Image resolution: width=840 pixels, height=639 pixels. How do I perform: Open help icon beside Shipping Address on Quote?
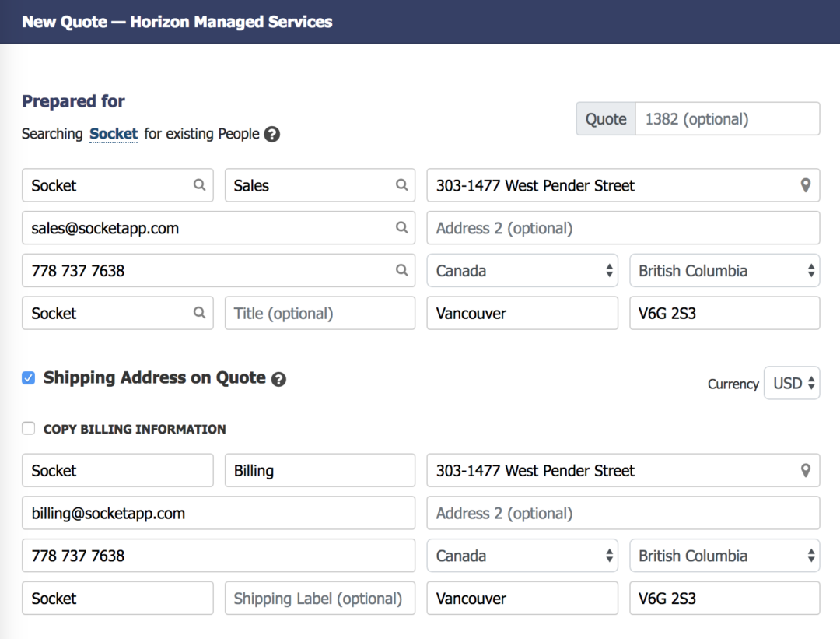(278, 380)
